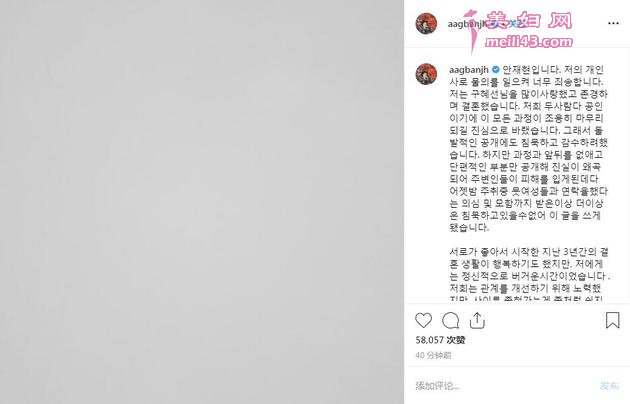This screenshot has width=630, height=404.
Task: View the list of 58,057 likes
Action: pyautogui.click(x=440, y=340)
